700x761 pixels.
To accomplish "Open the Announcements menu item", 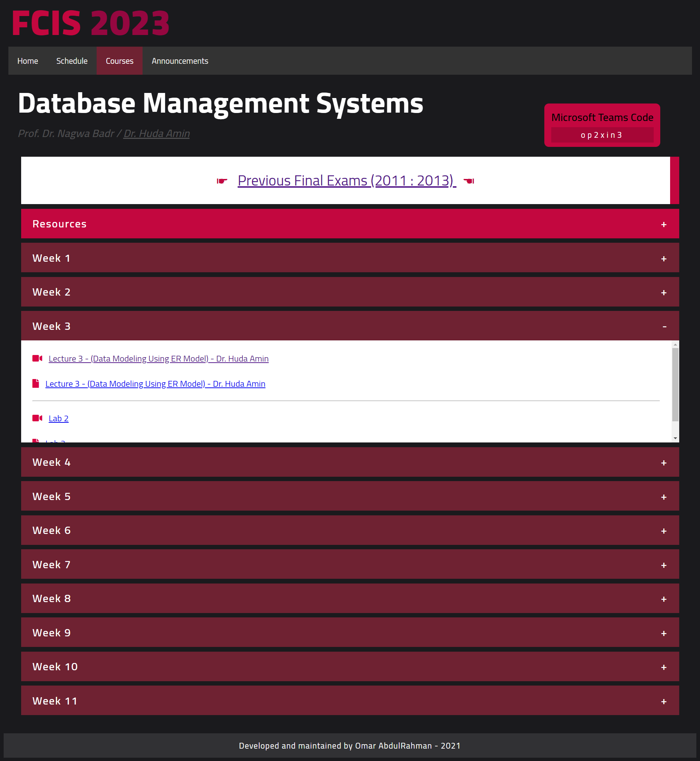I will [x=180, y=61].
